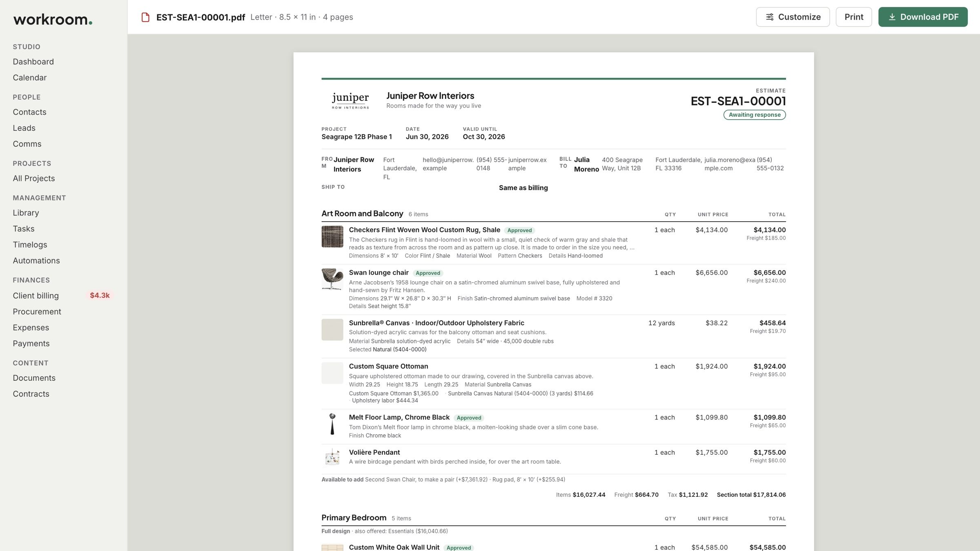This screenshot has height=551, width=980.
Task: Click the Approved badge on Melt Floor Lamp
Action: tap(469, 418)
